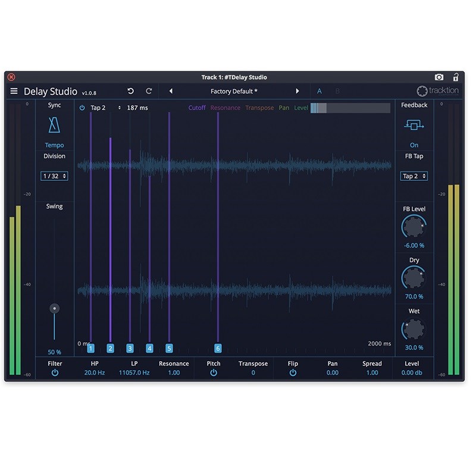
Task: Click the Dry 70.0 % value
Action: pyautogui.click(x=414, y=296)
